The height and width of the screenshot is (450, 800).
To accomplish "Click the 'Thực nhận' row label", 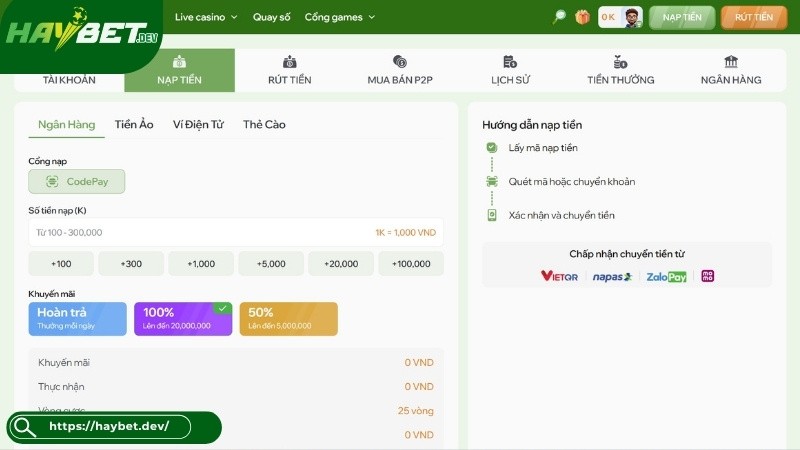I will 61,387.
